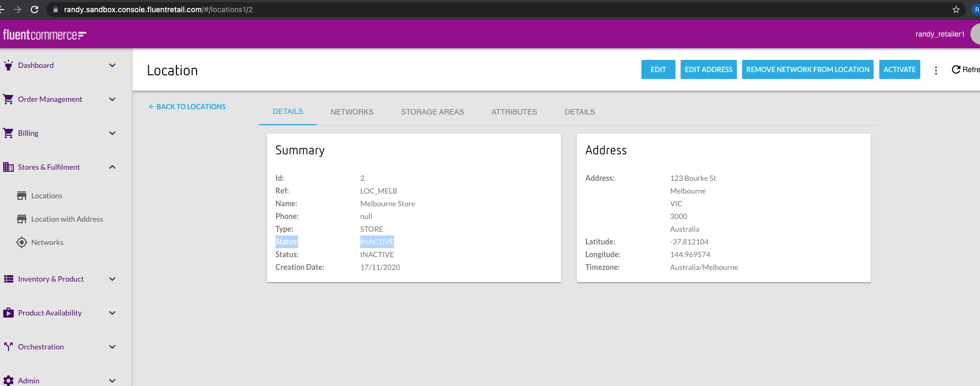Click the Stores & Fulfilment building icon
980x386 pixels.
8,167
